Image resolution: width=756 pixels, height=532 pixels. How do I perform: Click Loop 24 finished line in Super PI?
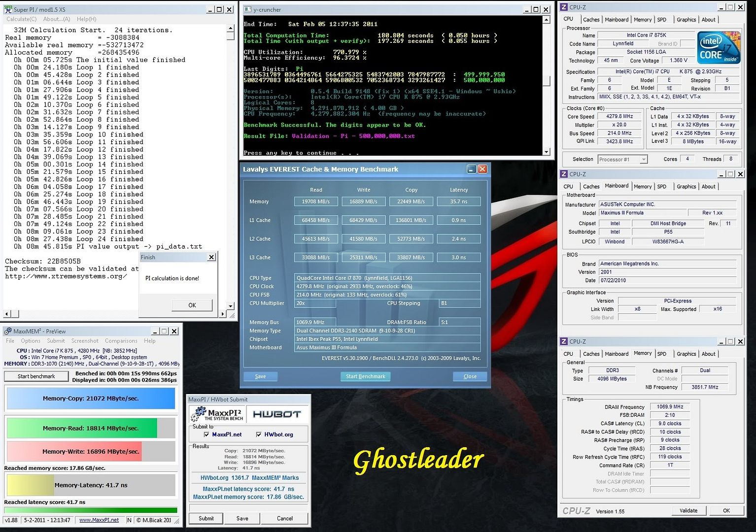(78, 239)
